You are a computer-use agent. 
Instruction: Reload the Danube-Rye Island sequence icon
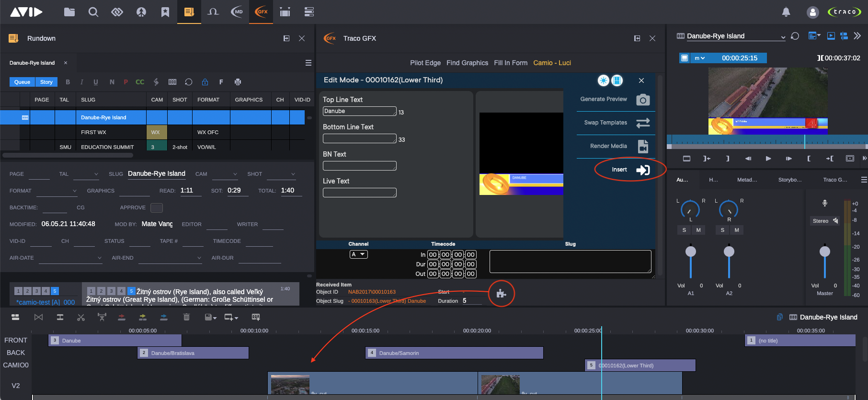click(795, 36)
